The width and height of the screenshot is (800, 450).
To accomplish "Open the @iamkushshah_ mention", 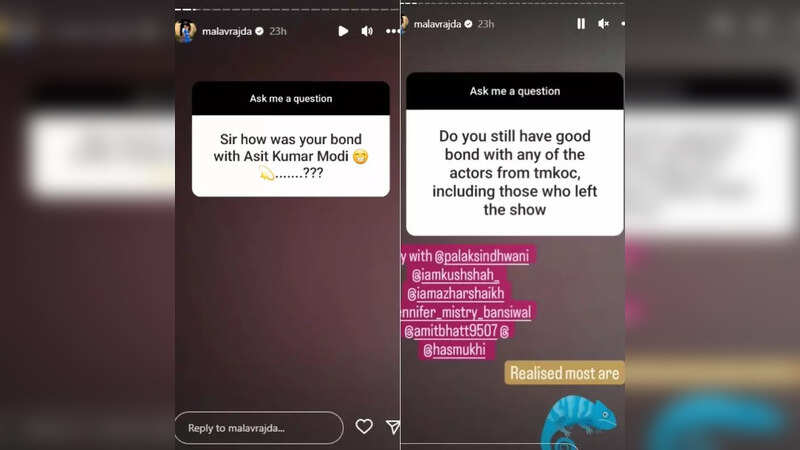I will coord(454,274).
